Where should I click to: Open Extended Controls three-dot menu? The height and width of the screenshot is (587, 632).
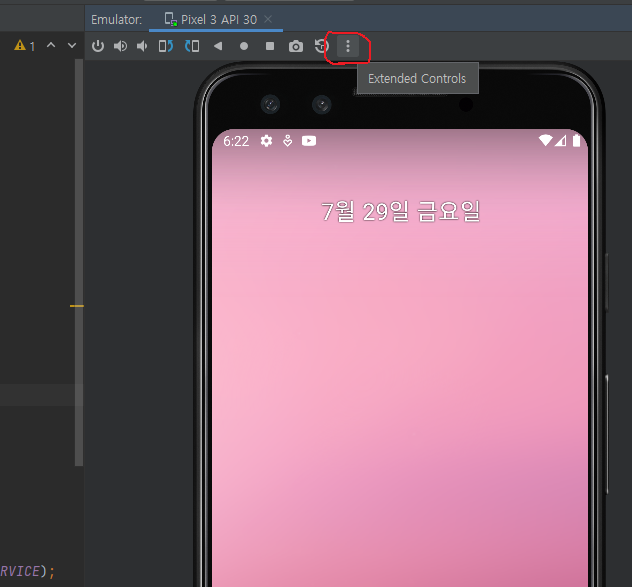(348, 46)
